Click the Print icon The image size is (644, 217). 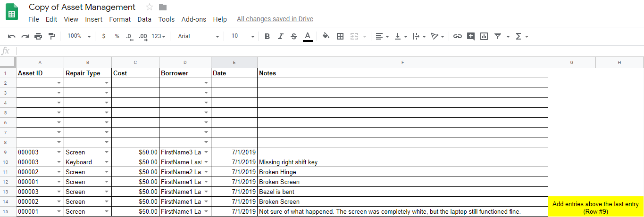(x=38, y=36)
